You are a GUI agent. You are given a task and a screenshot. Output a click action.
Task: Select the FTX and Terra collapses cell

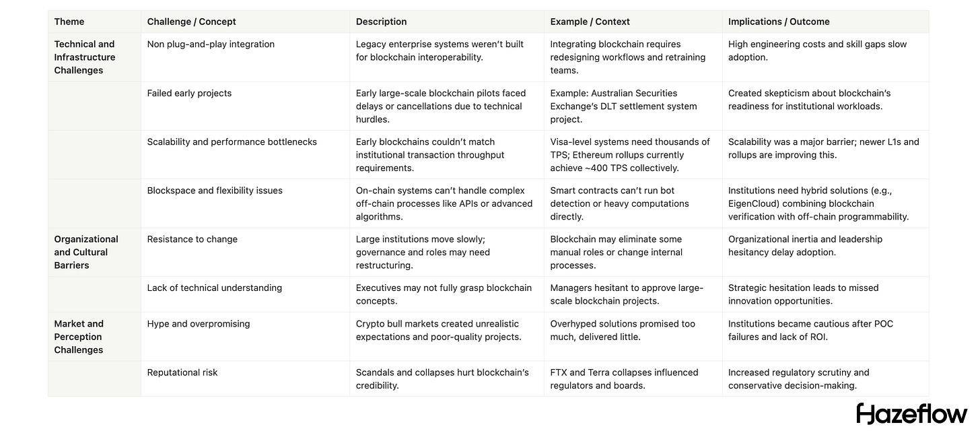tap(623, 379)
